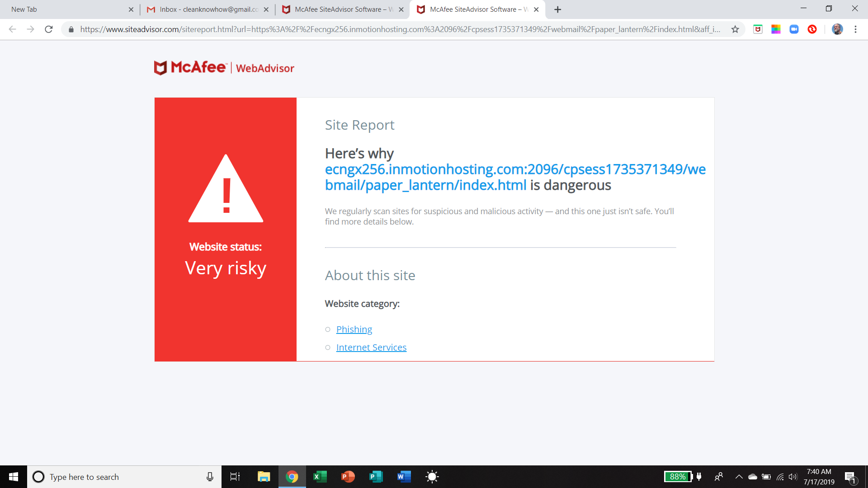868x488 pixels.
Task: Open the Action Center notifications
Action: click(x=850, y=477)
